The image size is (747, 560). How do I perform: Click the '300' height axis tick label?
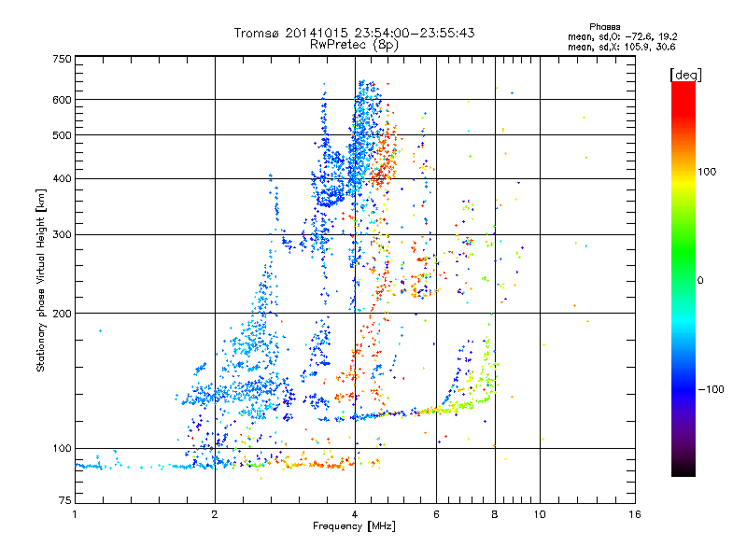point(62,234)
